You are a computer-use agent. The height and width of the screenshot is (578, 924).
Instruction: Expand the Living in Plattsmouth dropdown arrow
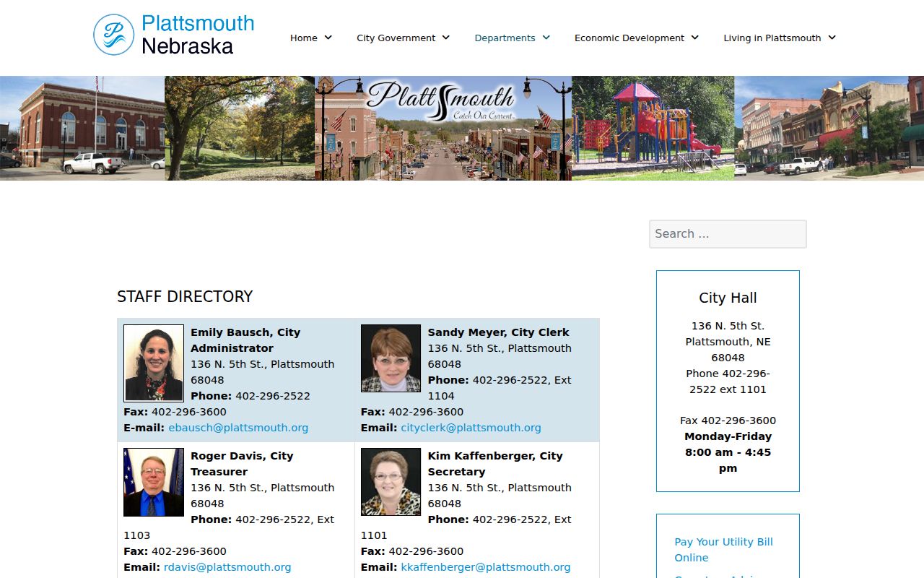coord(832,38)
